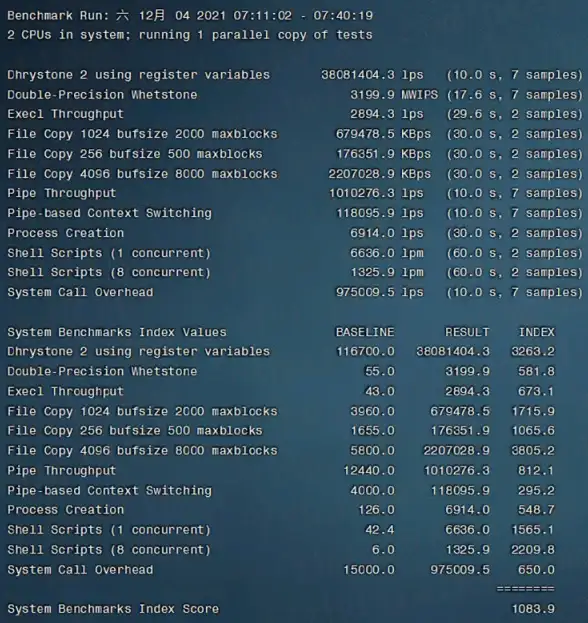Click 'Dhrystone 2 using register variables' top row
The image size is (588, 623).
[x=139, y=75]
